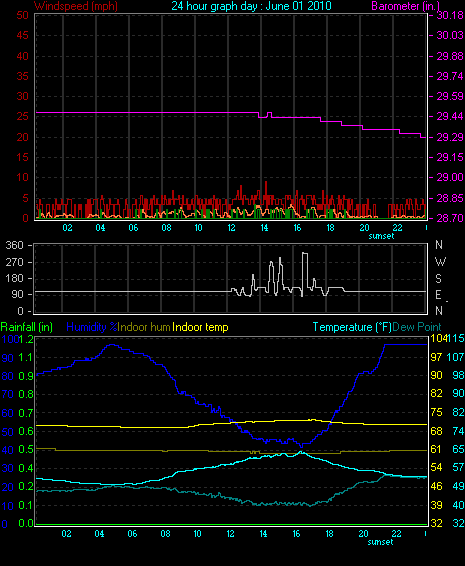Select the 30.03 barometer axis value
Image resolution: width=465 pixels, height=566 pixels.
[450, 35]
